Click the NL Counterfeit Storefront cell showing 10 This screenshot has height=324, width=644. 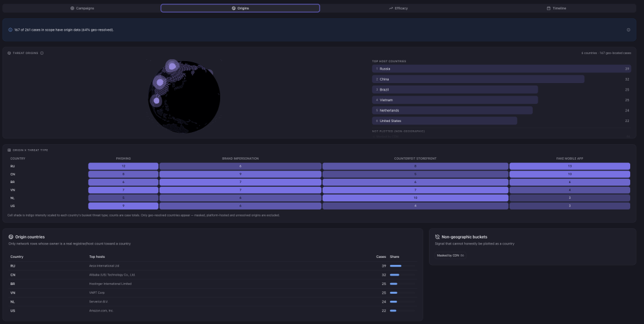[415, 198]
